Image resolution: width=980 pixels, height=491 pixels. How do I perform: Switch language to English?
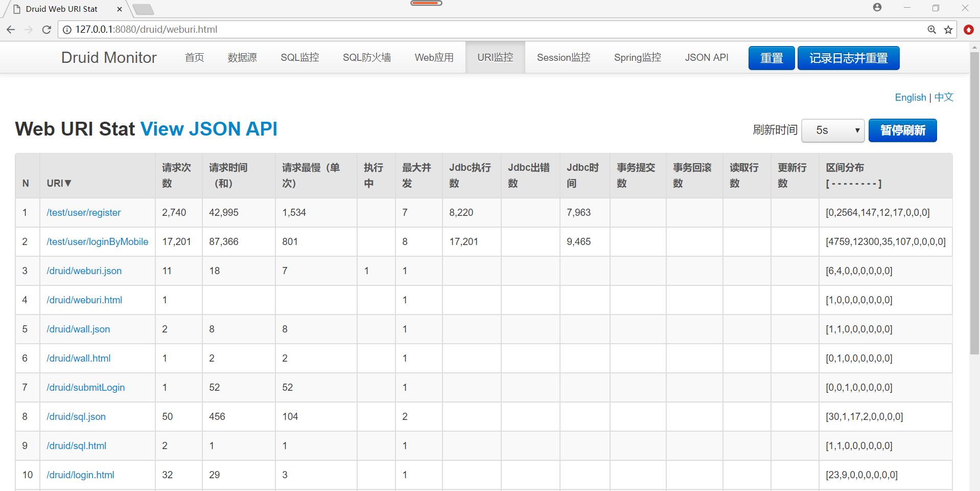[911, 97]
